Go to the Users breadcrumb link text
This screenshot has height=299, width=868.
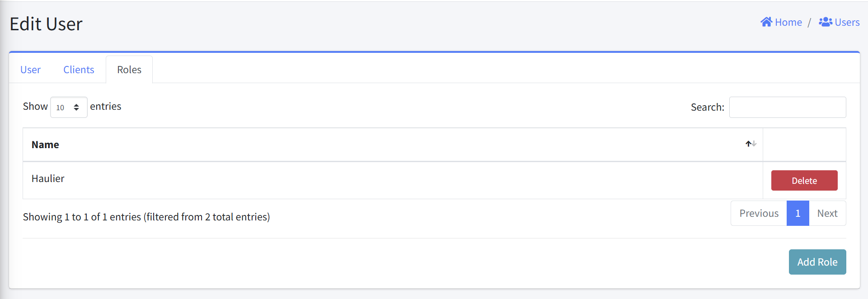(847, 22)
